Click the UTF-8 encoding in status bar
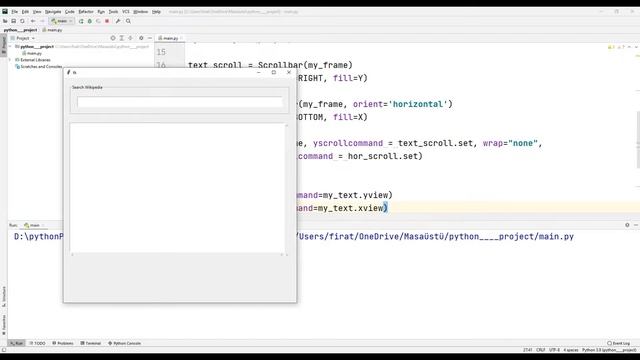Viewport: 640px width, 360px height. click(x=554, y=350)
